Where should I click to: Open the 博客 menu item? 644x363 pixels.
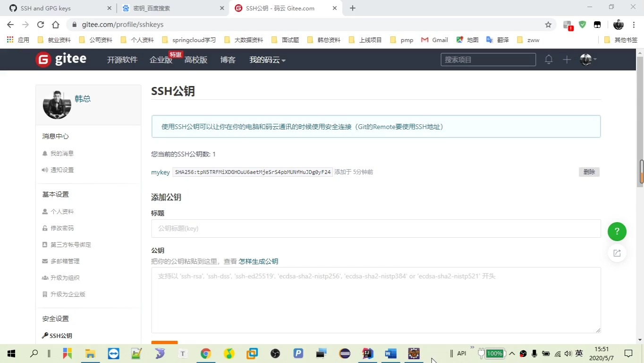228,60
